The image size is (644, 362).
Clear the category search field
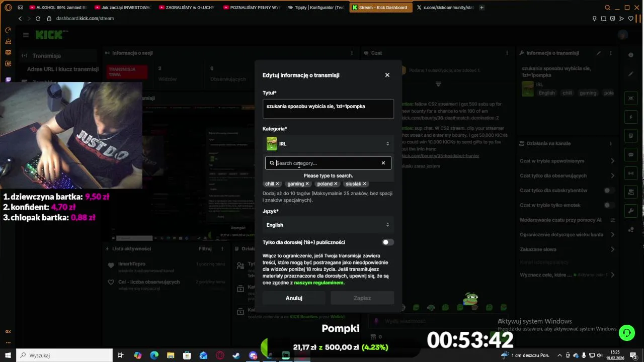383,163
